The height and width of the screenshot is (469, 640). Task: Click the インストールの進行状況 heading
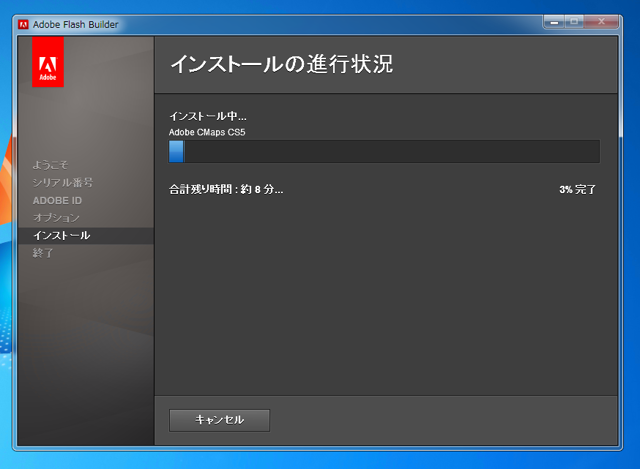pyautogui.click(x=282, y=64)
